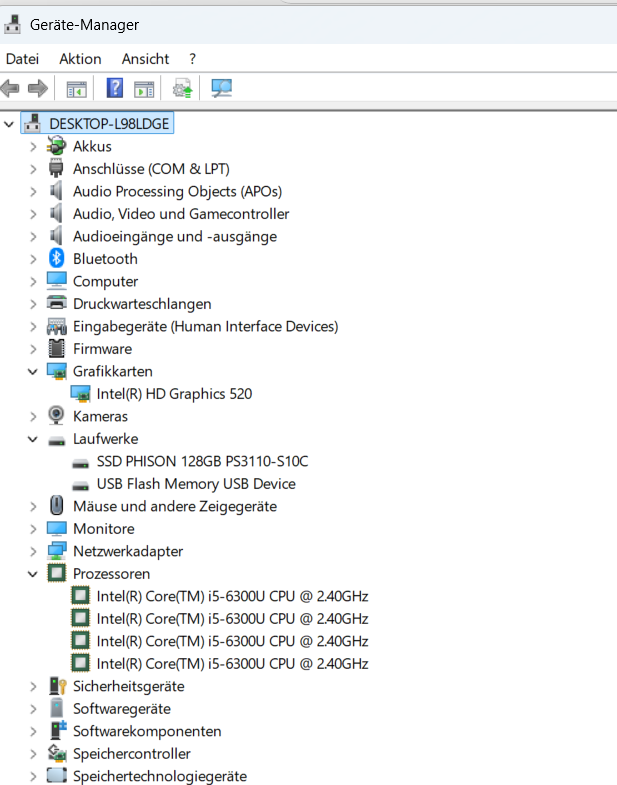
Task: Select the Sicherheitsgeräte label
Action: pyautogui.click(x=129, y=686)
